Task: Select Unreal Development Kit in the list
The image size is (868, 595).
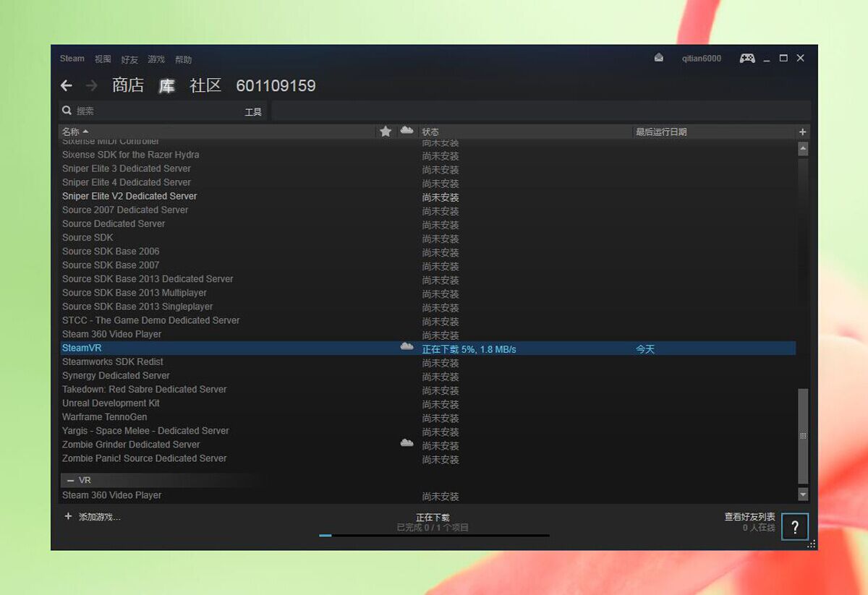Action: coord(111,403)
